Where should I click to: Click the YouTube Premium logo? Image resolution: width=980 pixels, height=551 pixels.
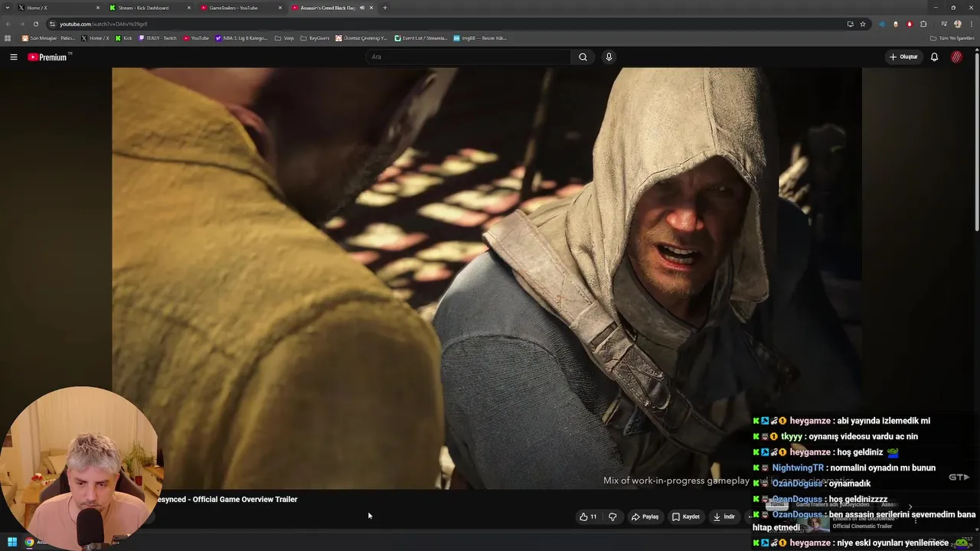tap(49, 57)
